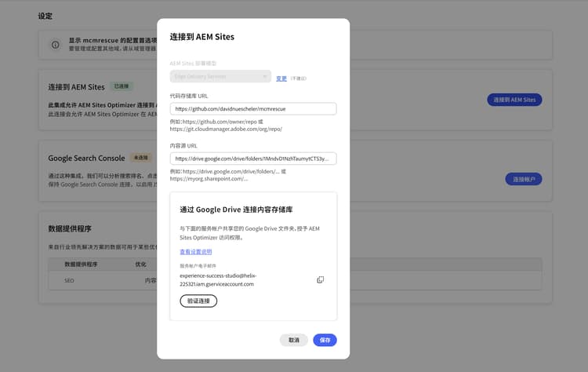Click the 服务帐户电子邮件 label
Screen dimensions: 588x372
198,266
